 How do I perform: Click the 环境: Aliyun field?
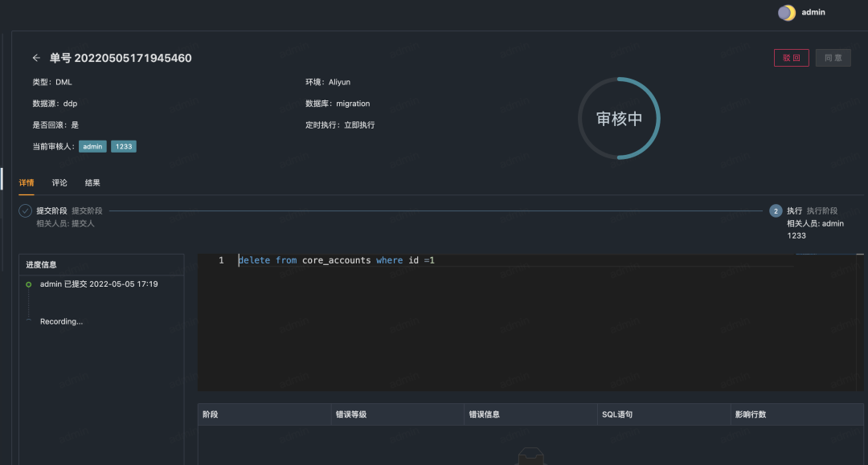coord(328,82)
